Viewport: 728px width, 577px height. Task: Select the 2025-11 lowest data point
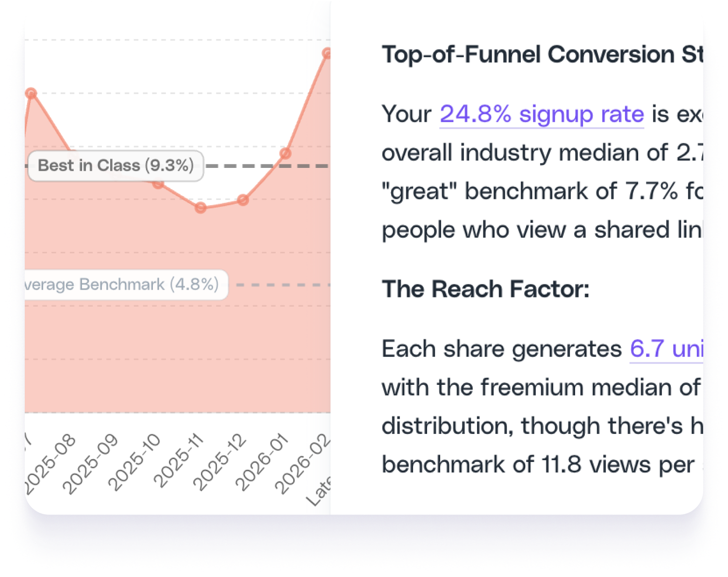coord(200,208)
